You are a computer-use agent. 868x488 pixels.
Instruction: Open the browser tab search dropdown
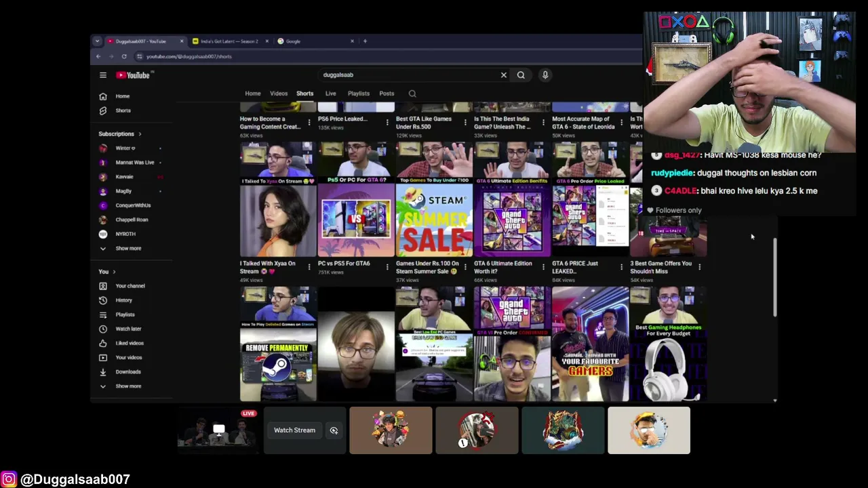pos(97,41)
